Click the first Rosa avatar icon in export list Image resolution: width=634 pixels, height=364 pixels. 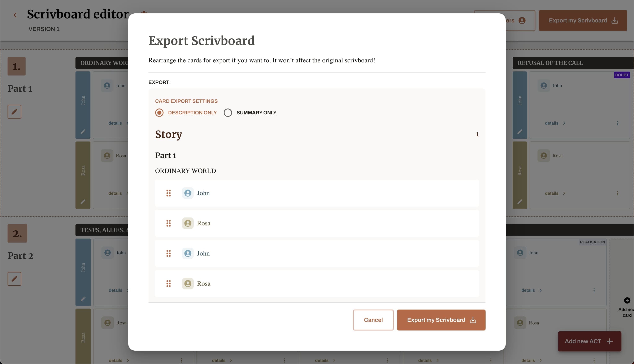(x=188, y=223)
